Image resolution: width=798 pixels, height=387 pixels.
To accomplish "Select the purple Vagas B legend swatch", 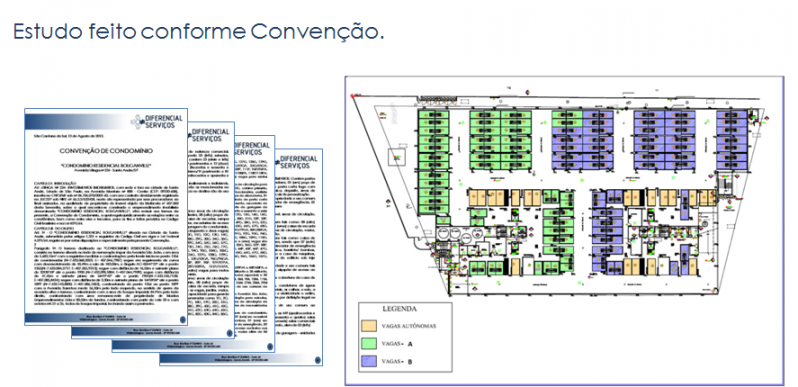I will coord(368,362).
